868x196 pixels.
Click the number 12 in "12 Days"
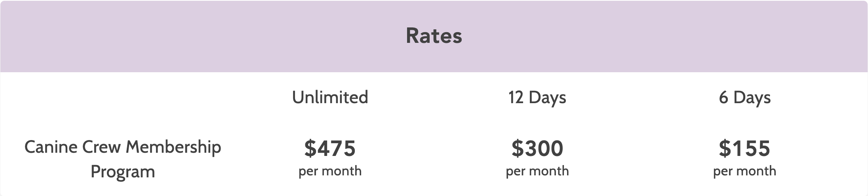tap(516, 97)
